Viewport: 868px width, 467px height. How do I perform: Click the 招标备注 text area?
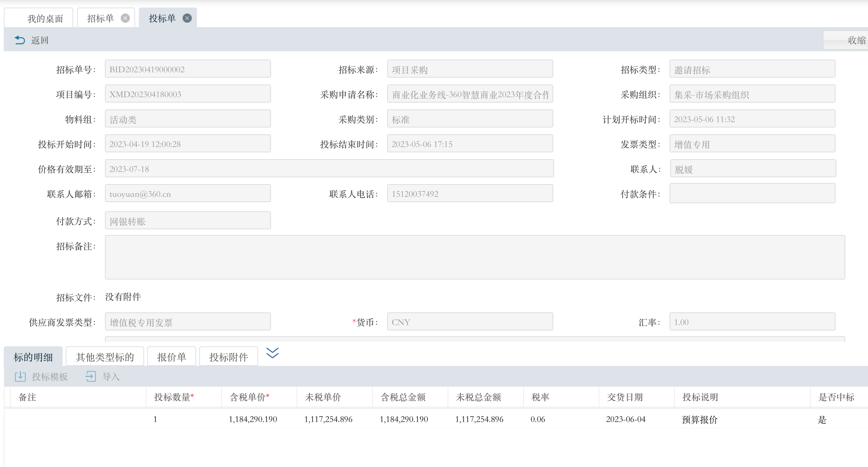coord(475,257)
